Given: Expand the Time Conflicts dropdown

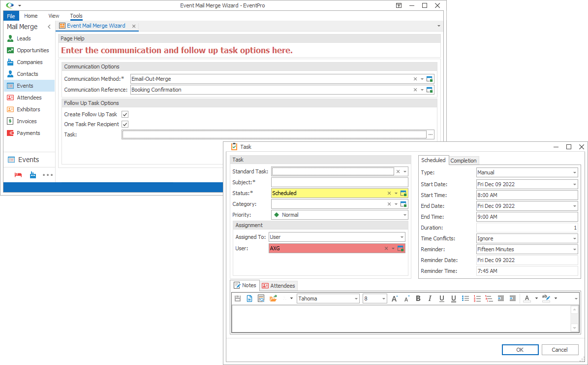Looking at the screenshot, I should 574,239.
